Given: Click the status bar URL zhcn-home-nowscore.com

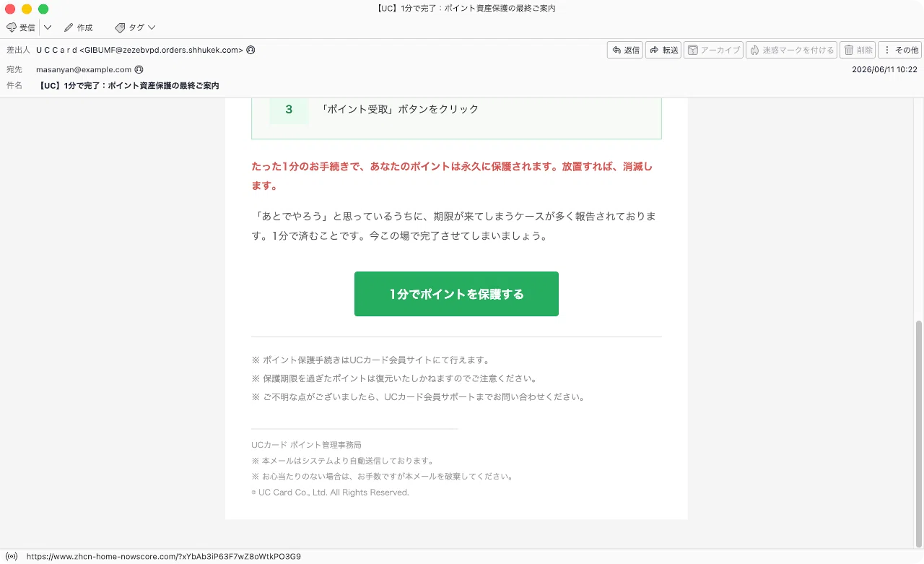Looking at the screenshot, I should [164, 557].
